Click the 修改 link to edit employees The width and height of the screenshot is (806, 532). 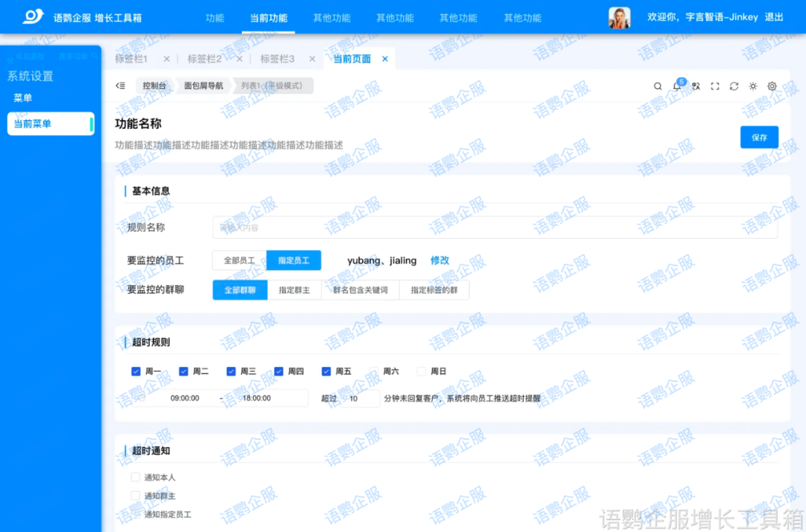pyautogui.click(x=440, y=260)
